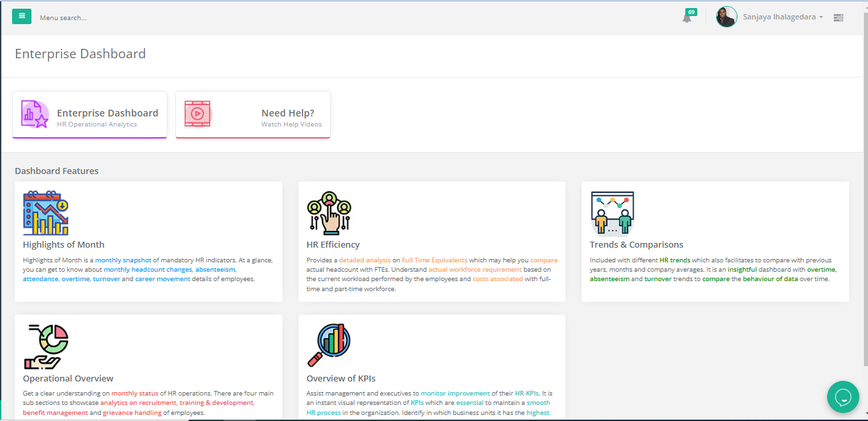The image size is (868, 421).
Task: Click the Watch Help Videos subtitle
Action: coord(291,124)
